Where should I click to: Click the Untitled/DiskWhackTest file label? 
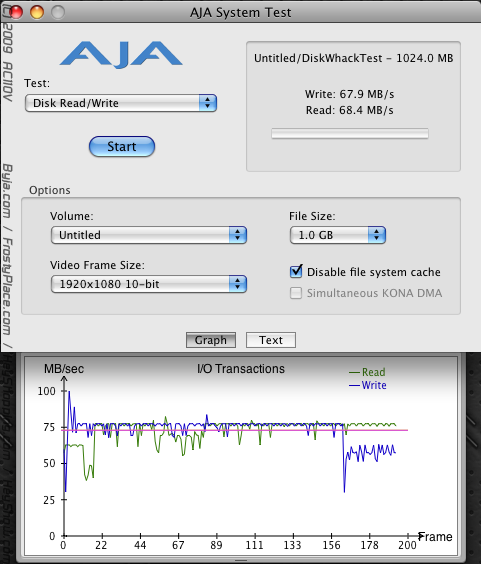coord(354,58)
